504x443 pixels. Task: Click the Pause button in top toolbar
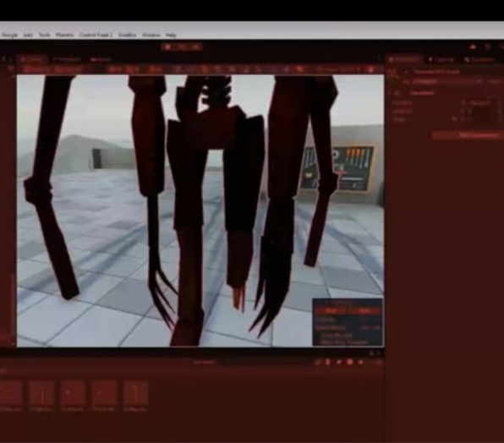coord(182,47)
